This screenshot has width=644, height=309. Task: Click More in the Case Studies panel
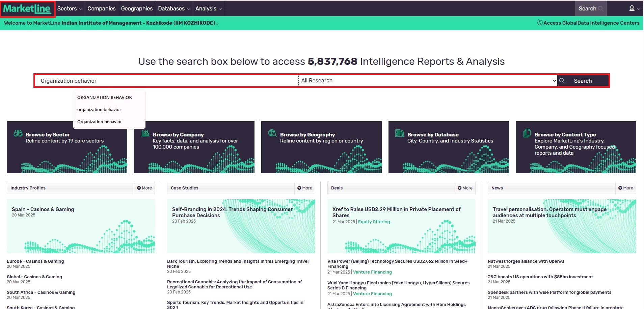(x=305, y=188)
